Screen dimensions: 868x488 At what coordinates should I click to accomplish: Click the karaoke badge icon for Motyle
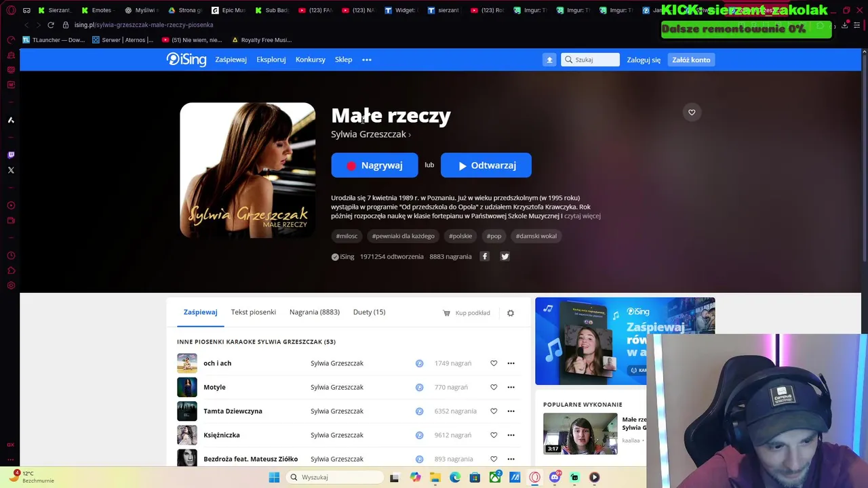coord(419,387)
